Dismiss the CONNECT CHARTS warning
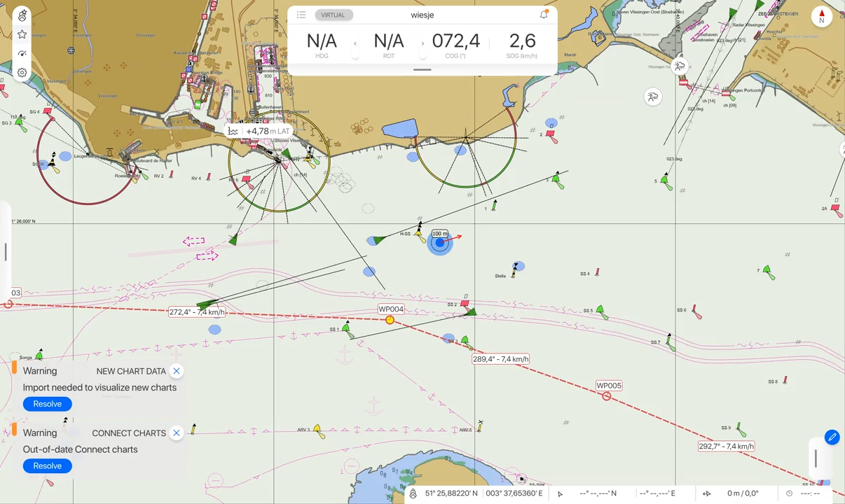The width and height of the screenshot is (845, 504). tap(177, 433)
